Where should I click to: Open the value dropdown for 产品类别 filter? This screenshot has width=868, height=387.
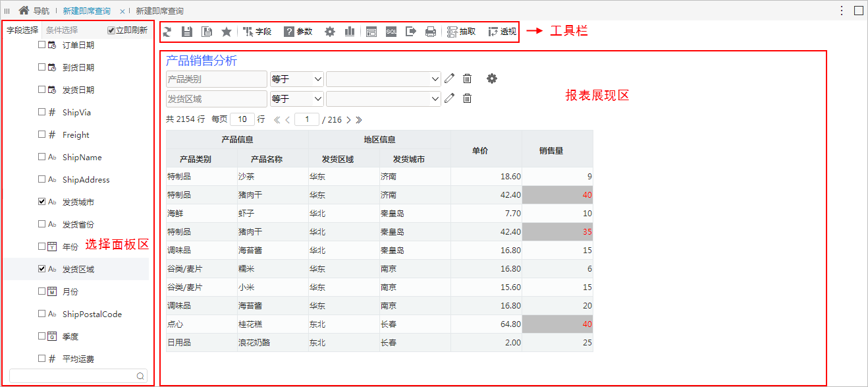383,79
